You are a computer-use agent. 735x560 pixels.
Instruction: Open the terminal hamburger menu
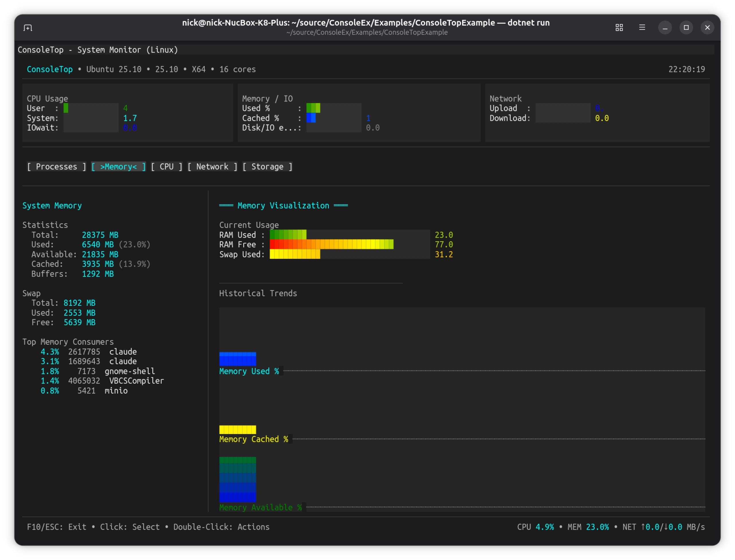pyautogui.click(x=642, y=28)
